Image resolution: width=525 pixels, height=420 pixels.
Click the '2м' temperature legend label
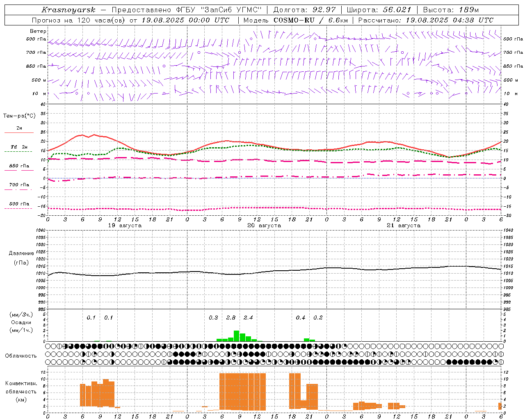click(x=19, y=128)
